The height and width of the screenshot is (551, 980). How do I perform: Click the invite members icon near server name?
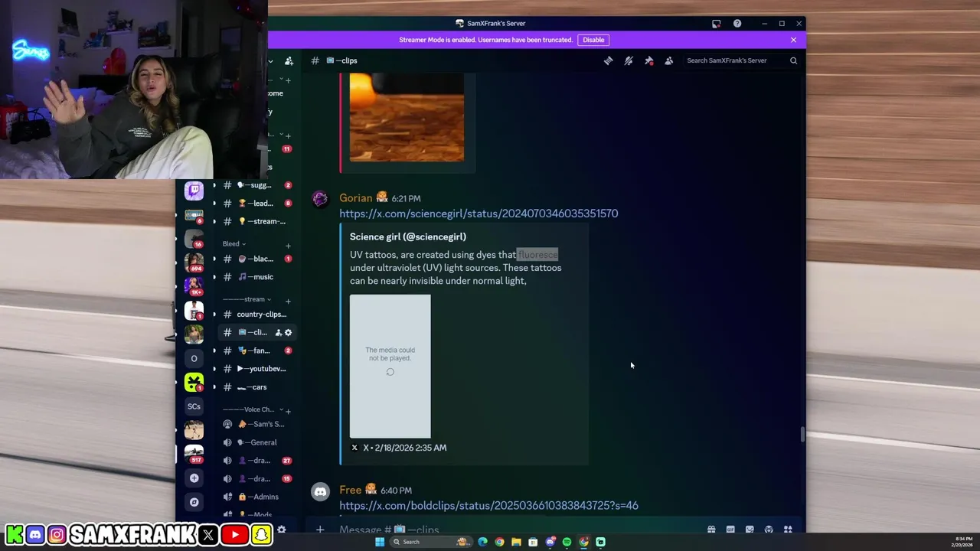[289, 60]
